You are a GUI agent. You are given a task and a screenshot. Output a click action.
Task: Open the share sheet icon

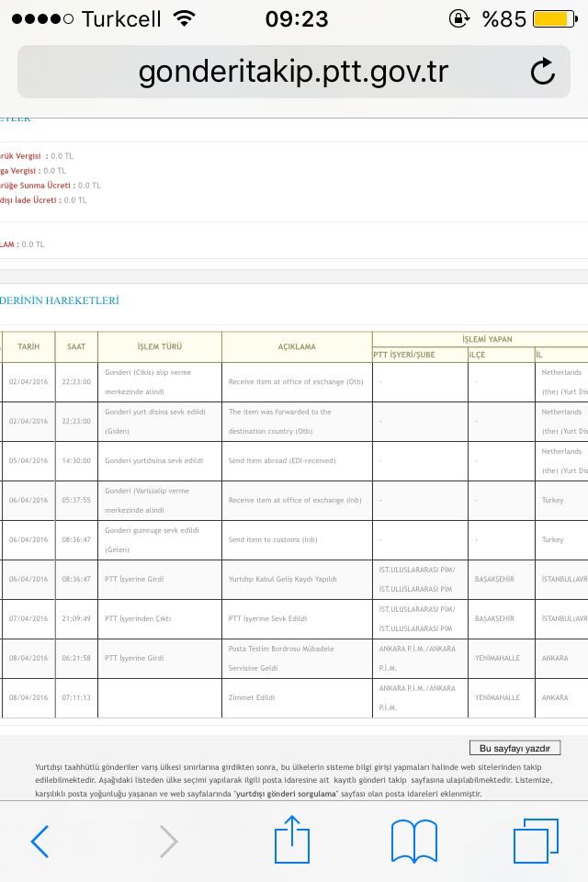(292, 839)
